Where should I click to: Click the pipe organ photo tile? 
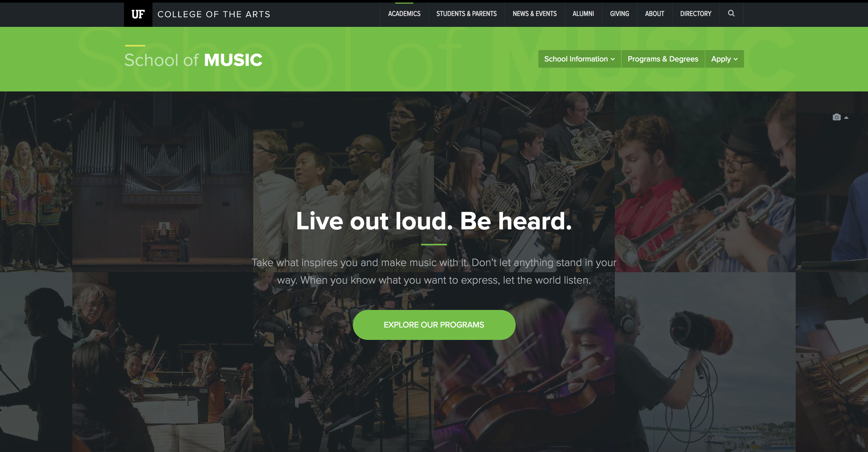[162, 182]
